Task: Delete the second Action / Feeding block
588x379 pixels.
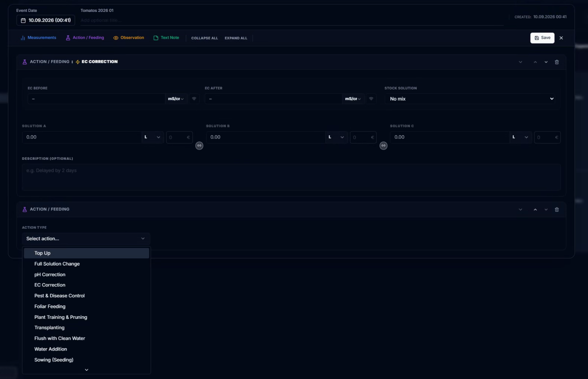Action: 557,210
